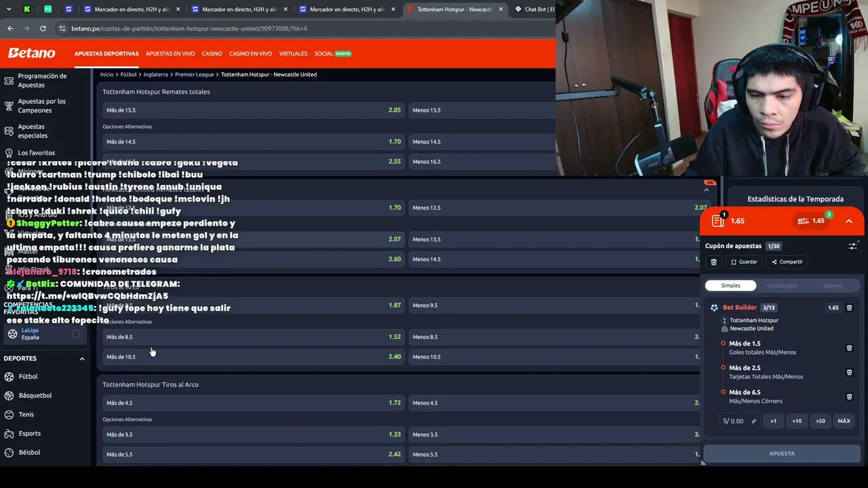Select Tenis sport icon in sidebar
The height and width of the screenshot is (488, 868).
[x=9, y=415]
